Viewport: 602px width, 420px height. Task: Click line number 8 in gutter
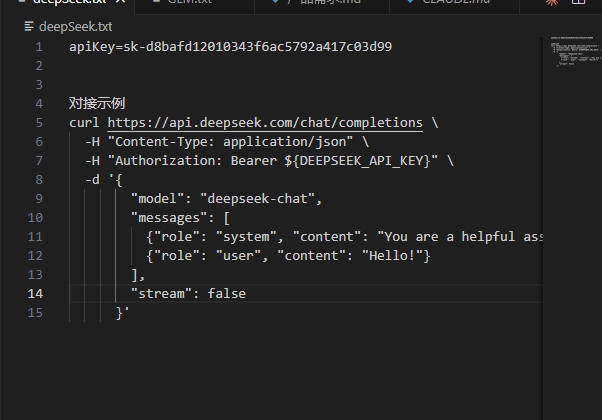coord(39,180)
